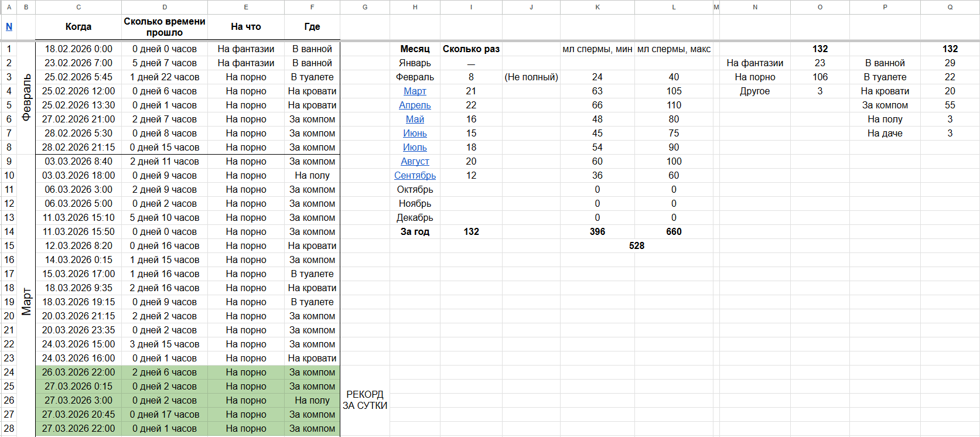Follow the Июль hyperlink
Screen dimensions: 980x437
pos(415,147)
